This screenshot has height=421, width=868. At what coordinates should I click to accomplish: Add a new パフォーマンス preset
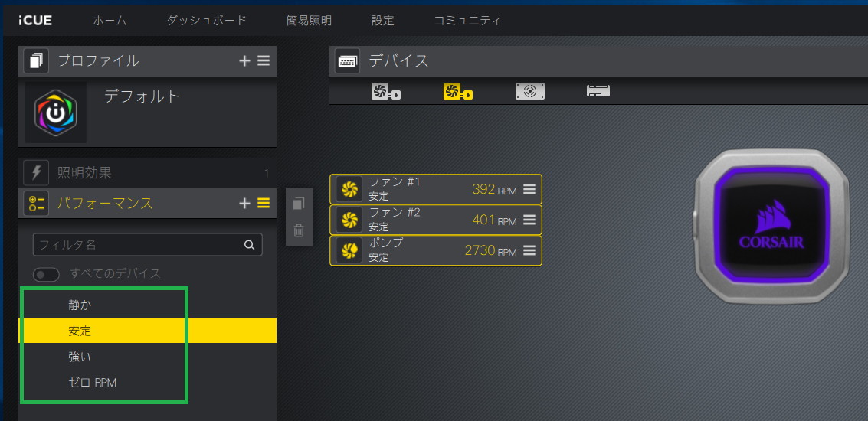(244, 203)
